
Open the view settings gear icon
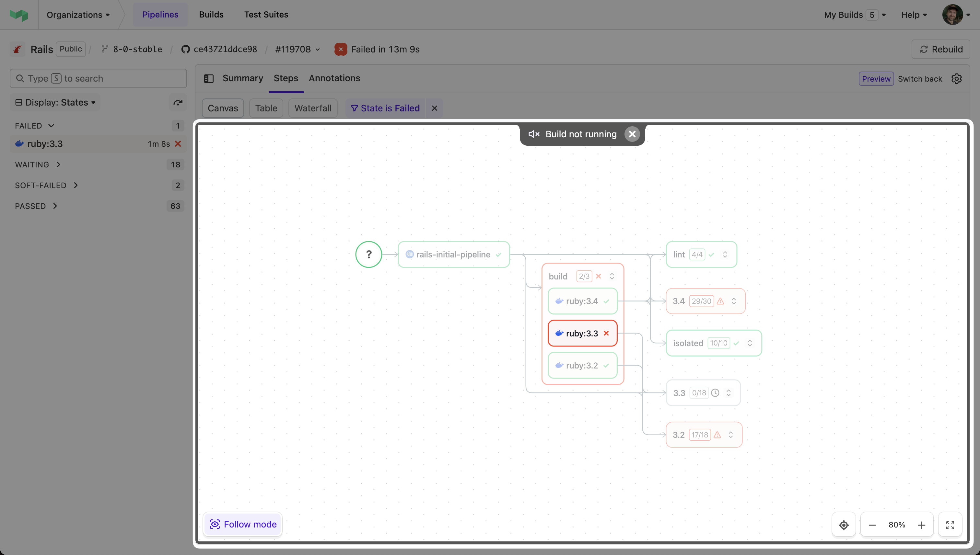point(957,79)
